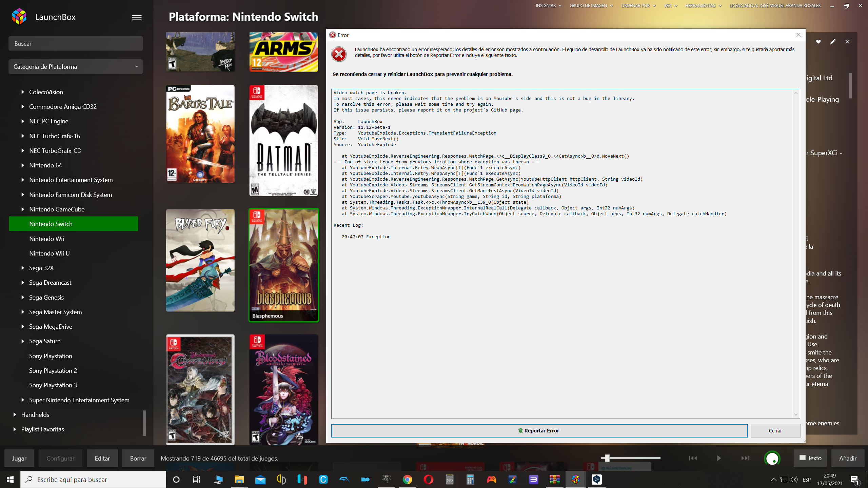
Task: Open Windows Start menu
Action: [x=10, y=480]
